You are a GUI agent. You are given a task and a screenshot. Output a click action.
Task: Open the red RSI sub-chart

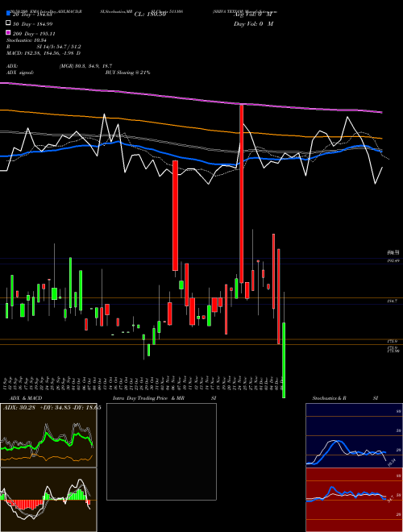[x=354, y=500]
